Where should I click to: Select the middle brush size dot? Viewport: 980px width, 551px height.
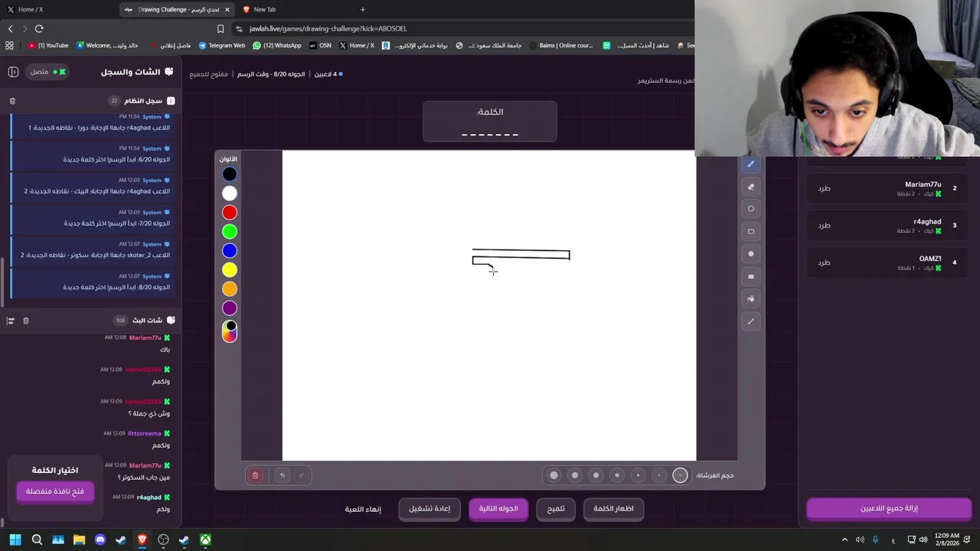pos(617,475)
